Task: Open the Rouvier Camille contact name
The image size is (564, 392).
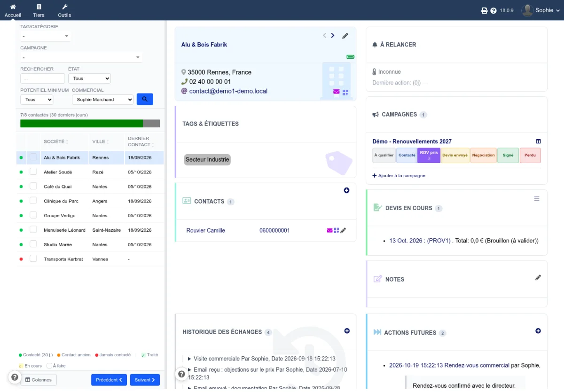Action: [x=206, y=230]
